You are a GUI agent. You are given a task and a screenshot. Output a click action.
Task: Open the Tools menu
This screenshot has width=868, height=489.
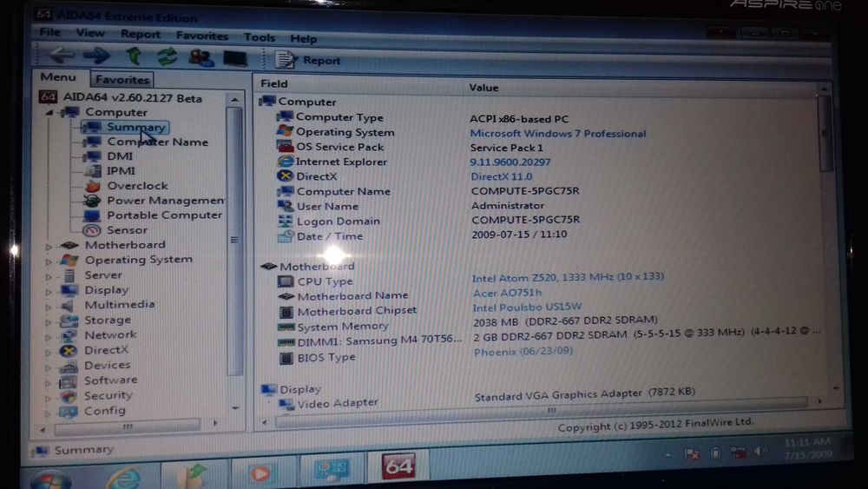(259, 37)
